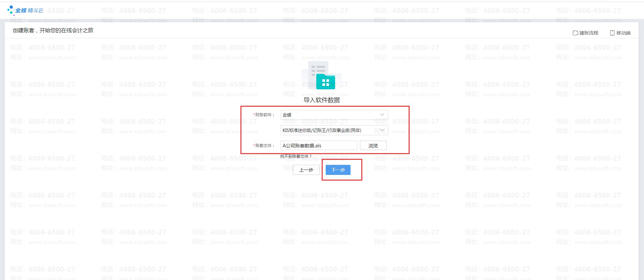The height and width of the screenshot is (280, 644).
Task: Click the 精斗云 brand name text
Action: pos(35,10)
